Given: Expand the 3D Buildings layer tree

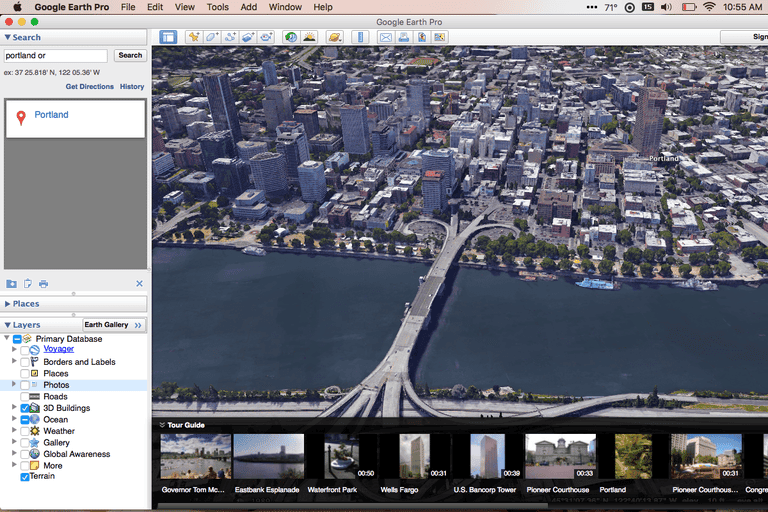Looking at the screenshot, I should 14,407.
